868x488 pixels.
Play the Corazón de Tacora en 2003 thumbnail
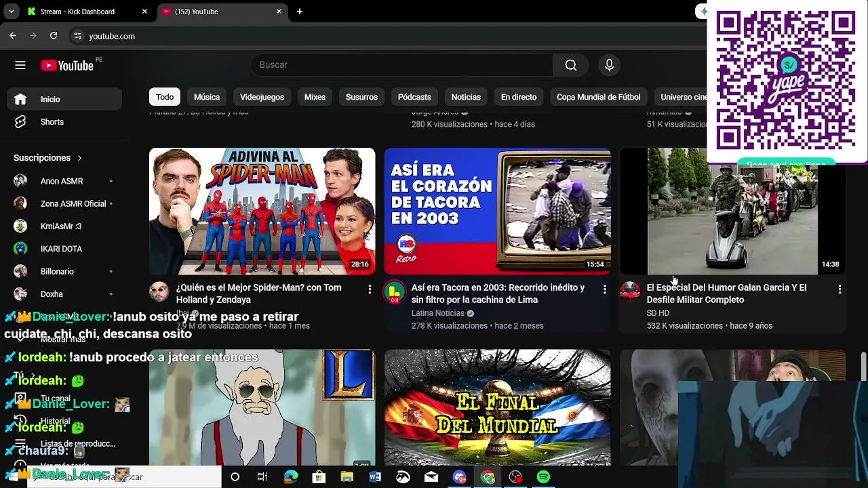(497, 211)
